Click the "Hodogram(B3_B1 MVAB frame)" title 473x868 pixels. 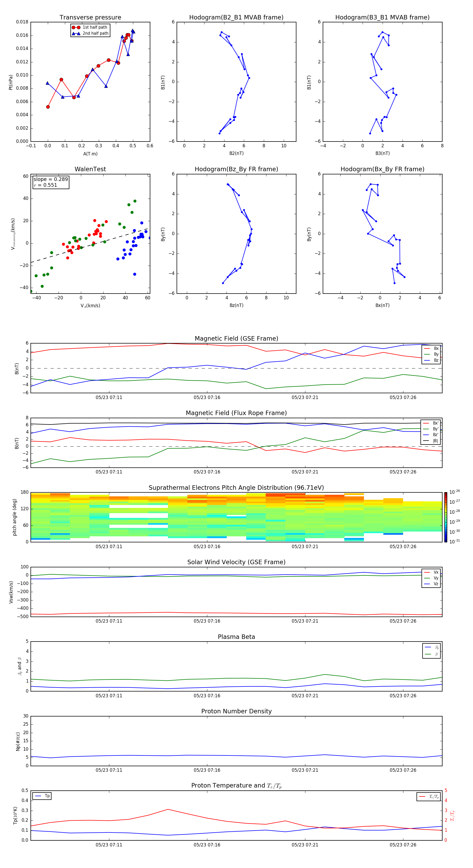[x=382, y=17]
